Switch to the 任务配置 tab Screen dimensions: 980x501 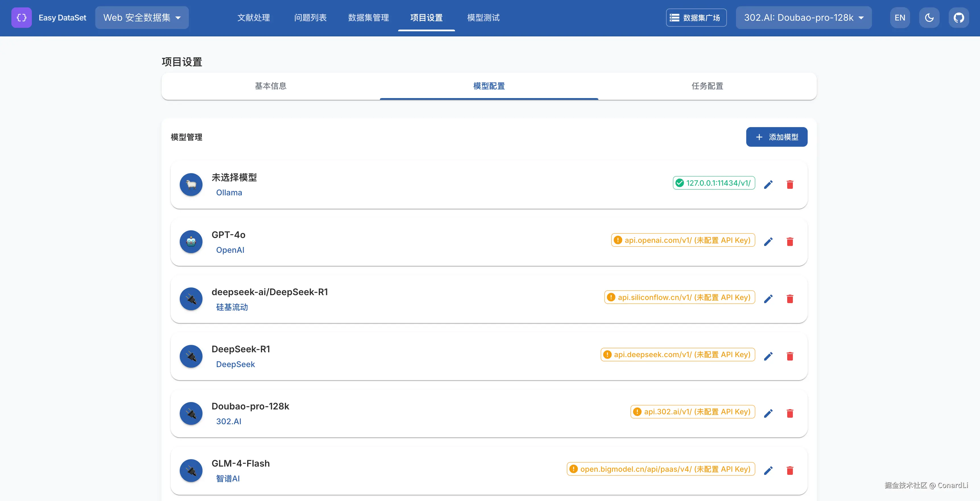[x=707, y=86]
